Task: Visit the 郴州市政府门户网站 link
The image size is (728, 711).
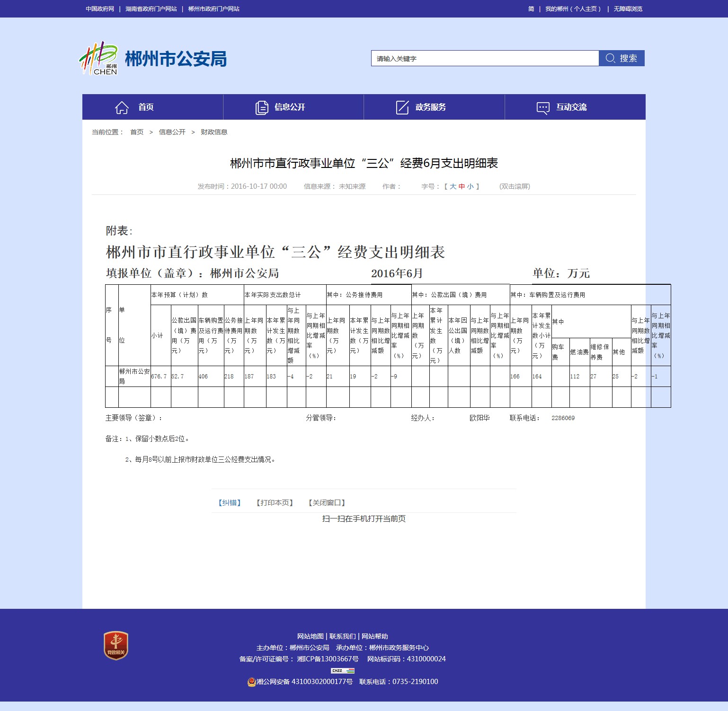Action: click(214, 9)
